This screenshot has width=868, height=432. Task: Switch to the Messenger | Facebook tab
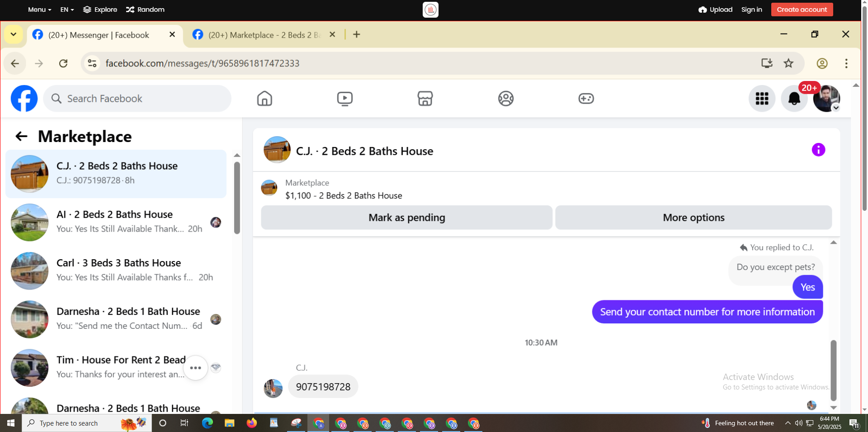point(105,35)
